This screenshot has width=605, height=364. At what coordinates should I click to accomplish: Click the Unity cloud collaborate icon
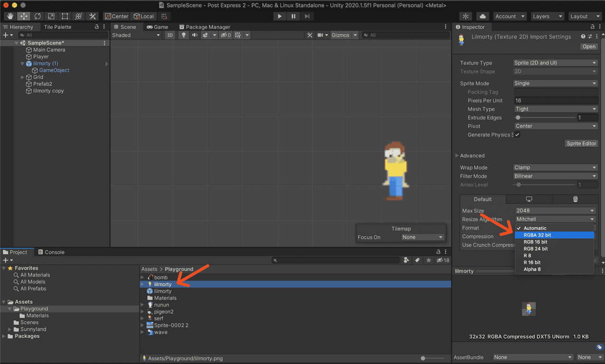[482, 16]
